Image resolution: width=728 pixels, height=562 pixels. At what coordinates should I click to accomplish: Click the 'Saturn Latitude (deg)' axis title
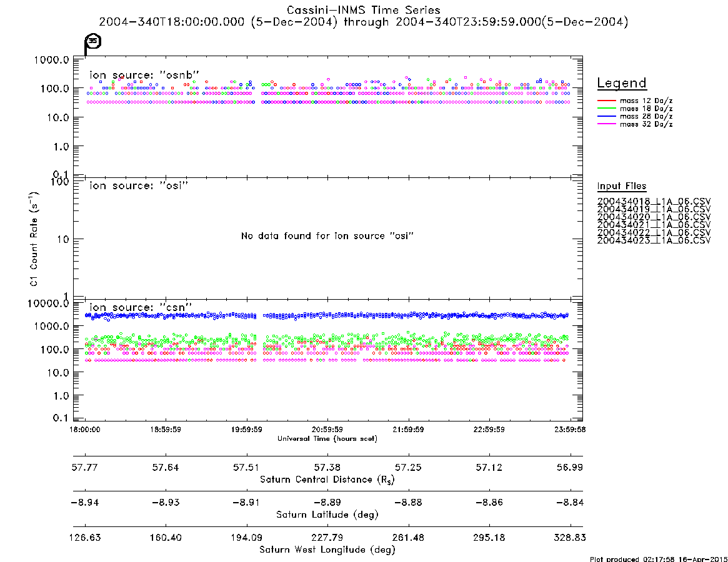tap(327, 515)
